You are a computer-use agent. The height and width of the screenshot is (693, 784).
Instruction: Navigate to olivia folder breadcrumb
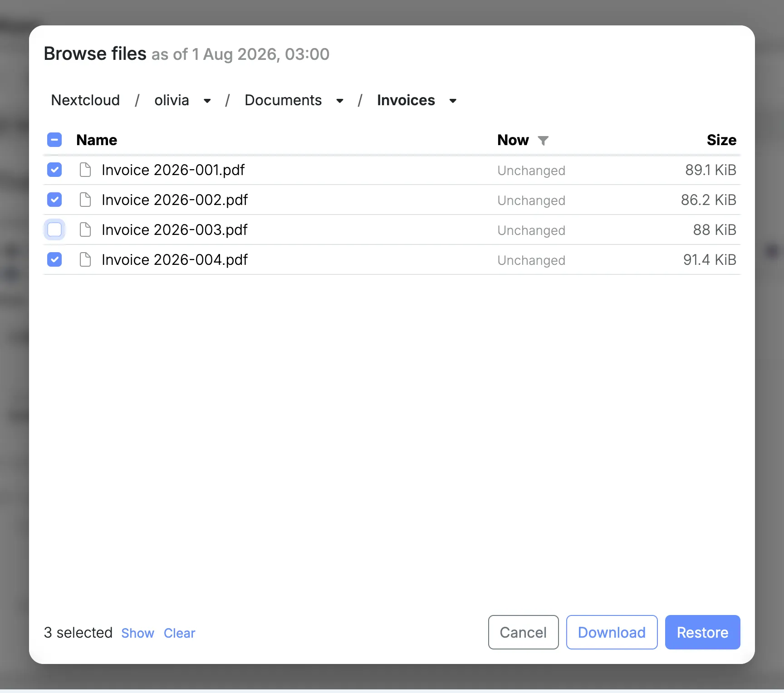tap(171, 100)
